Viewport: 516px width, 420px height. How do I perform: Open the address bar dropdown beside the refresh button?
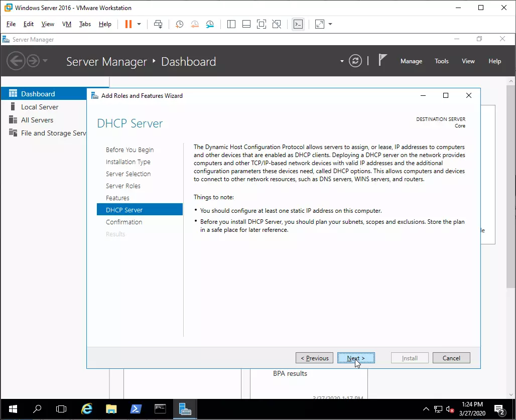click(x=342, y=61)
